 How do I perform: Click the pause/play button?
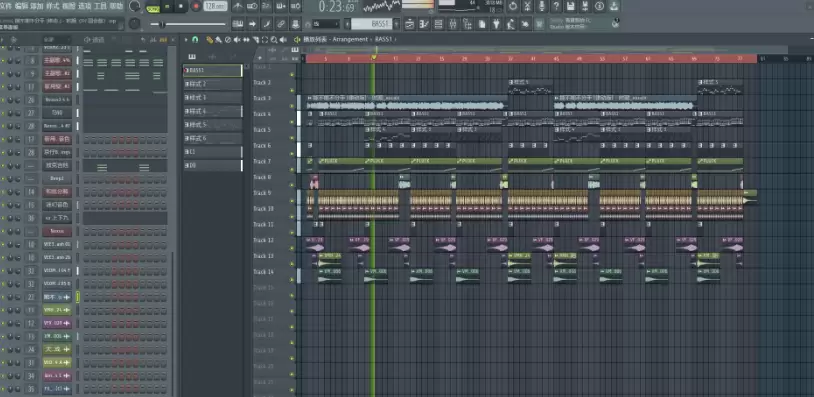167,7
